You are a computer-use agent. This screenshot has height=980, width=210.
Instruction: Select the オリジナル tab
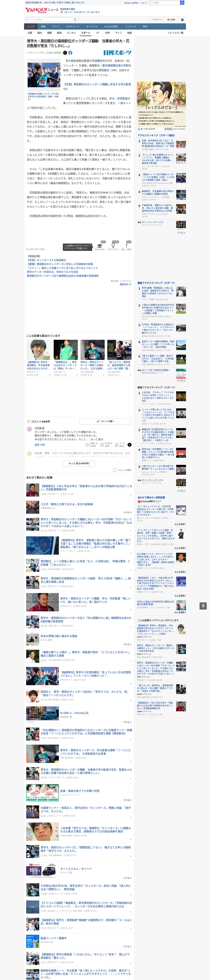tap(92, 27)
